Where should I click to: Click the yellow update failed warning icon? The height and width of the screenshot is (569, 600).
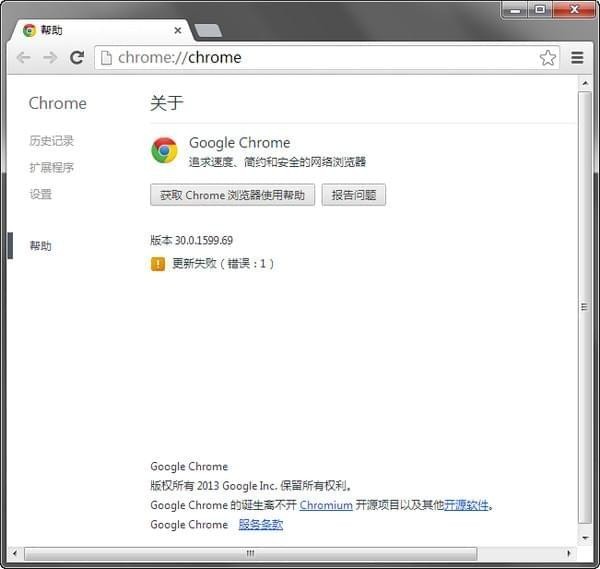point(158,264)
